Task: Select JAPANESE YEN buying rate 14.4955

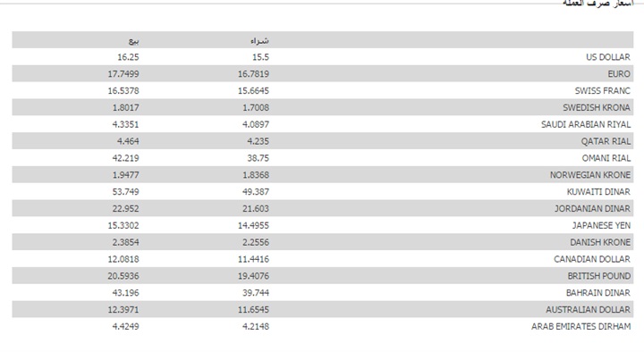Action: (x=253, y=225)
